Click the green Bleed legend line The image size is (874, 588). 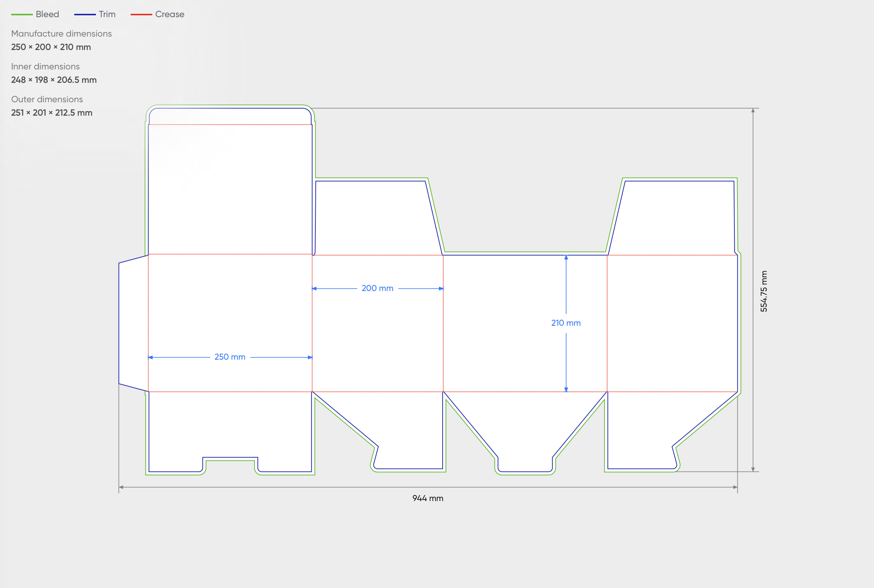pos(22,14)
